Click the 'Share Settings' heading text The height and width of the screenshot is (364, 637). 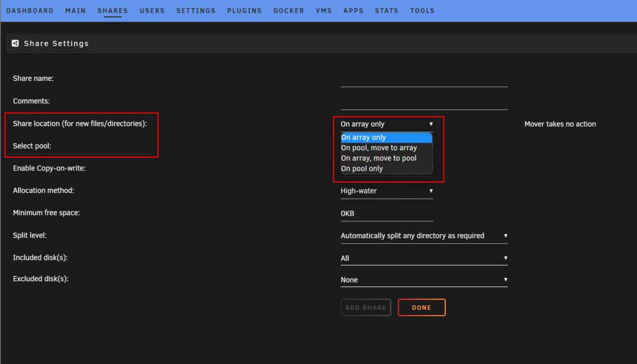(x=56, y=43)
